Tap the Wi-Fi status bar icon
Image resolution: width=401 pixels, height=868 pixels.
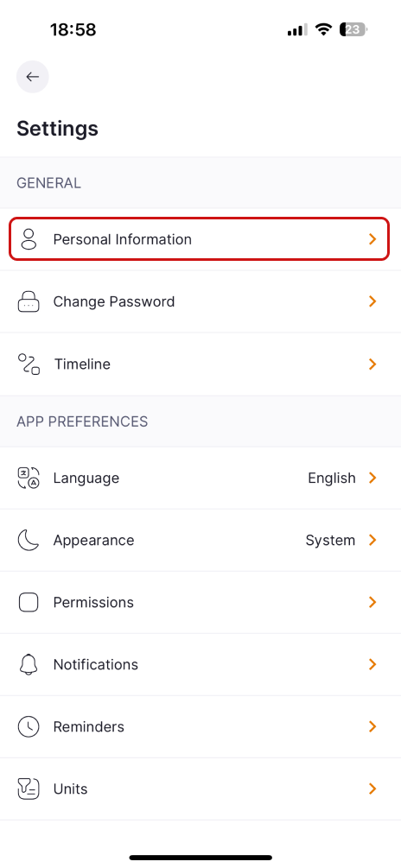click(323, 29)
